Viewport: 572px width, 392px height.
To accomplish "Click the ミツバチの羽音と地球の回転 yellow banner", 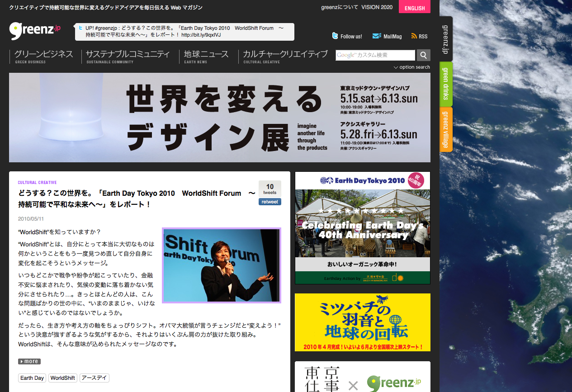I will 363,322.
